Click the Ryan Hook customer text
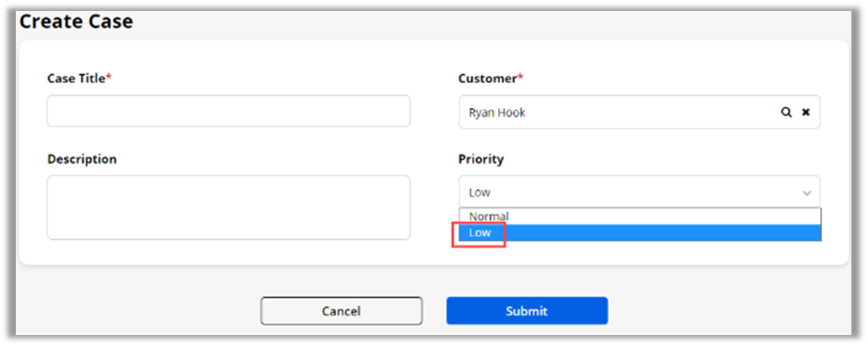Screen dimensions: 868x346 point(497,113)
